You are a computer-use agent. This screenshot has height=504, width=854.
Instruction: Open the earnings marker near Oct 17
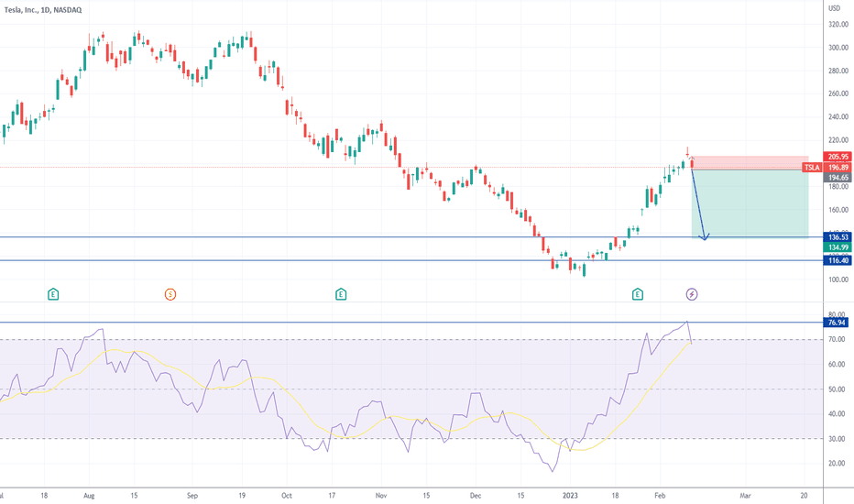(341, 295)
